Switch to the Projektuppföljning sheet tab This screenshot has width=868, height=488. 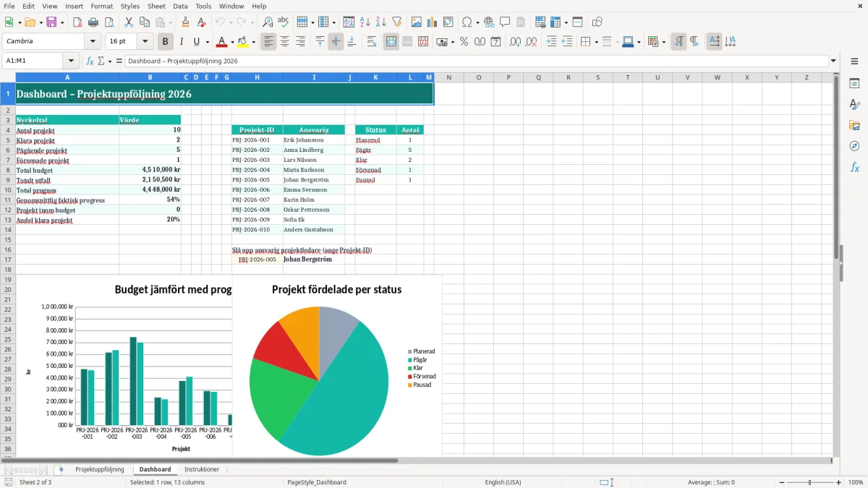pyautogui.click(x=100, y=469)
